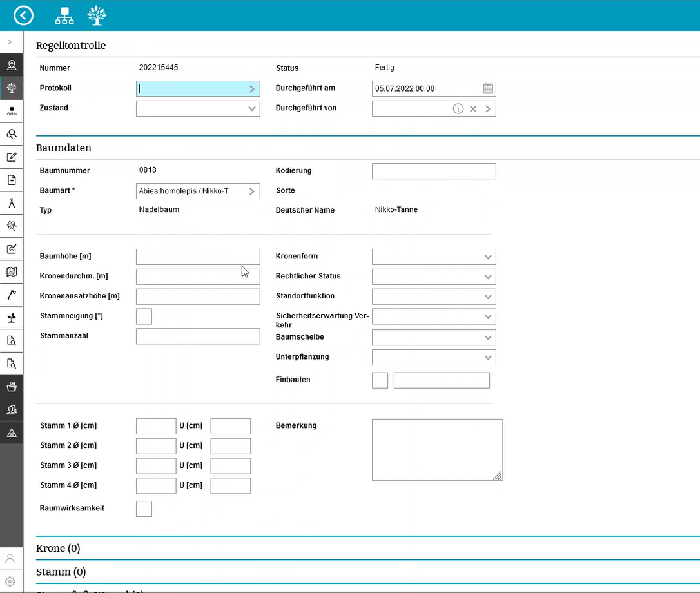Click the Stamm 2 Ø [cm] field
Screen dimensions: 700x593
pyautogui.click(x=156, y=446)
